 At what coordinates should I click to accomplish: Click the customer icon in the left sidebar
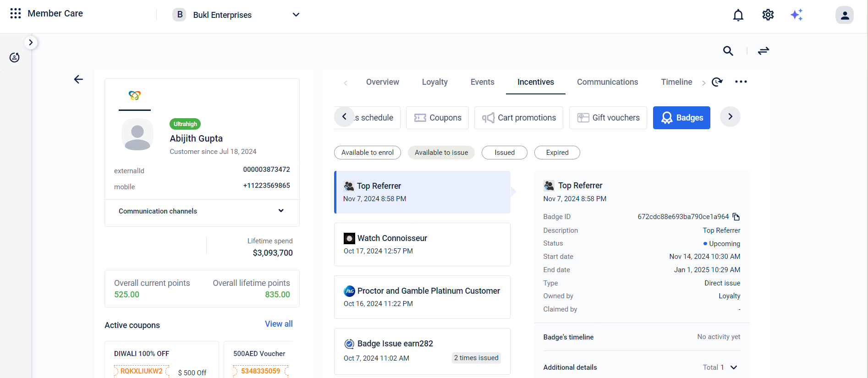coord(15,57)
